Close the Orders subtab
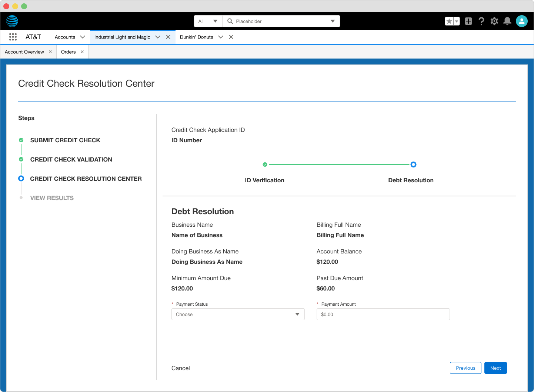This screenshot has width=534, height=392. click(82, 52)
